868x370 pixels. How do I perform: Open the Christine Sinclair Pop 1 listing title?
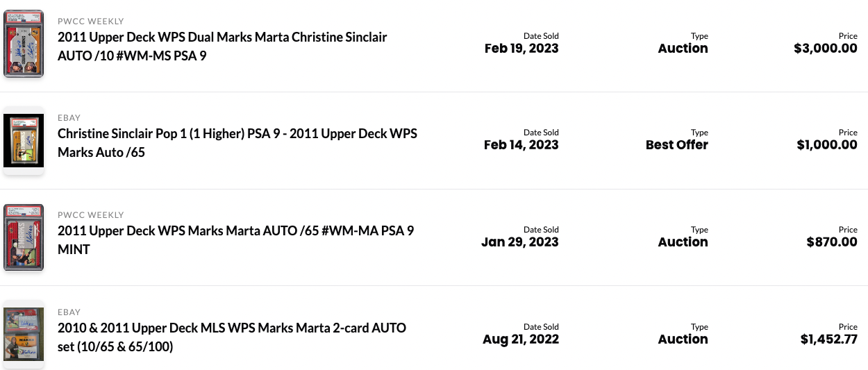(x=237, y=142)
